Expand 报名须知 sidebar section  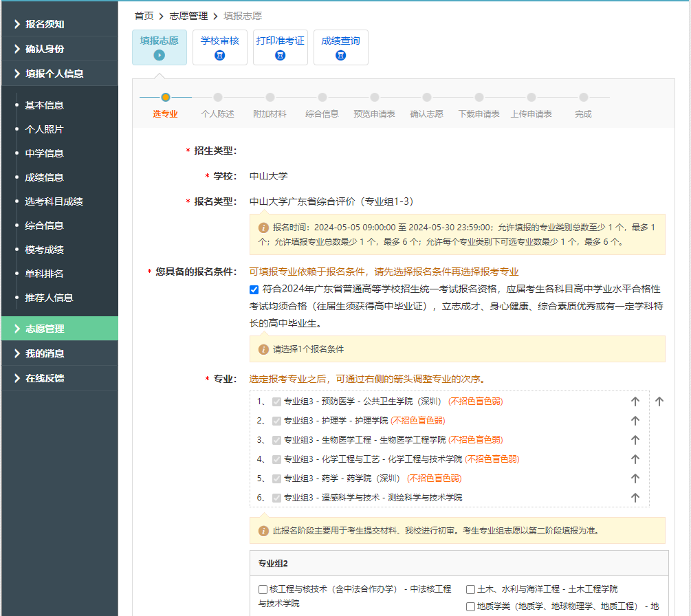pos(60,24)
